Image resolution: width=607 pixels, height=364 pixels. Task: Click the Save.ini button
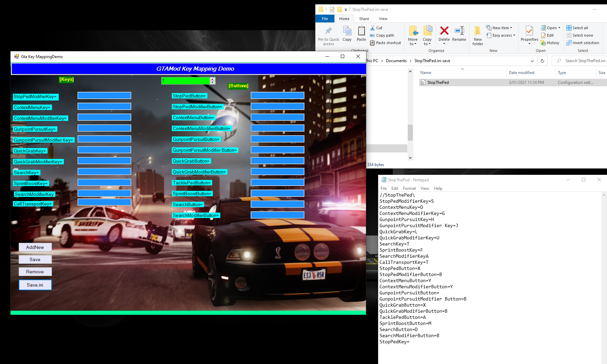35,285
